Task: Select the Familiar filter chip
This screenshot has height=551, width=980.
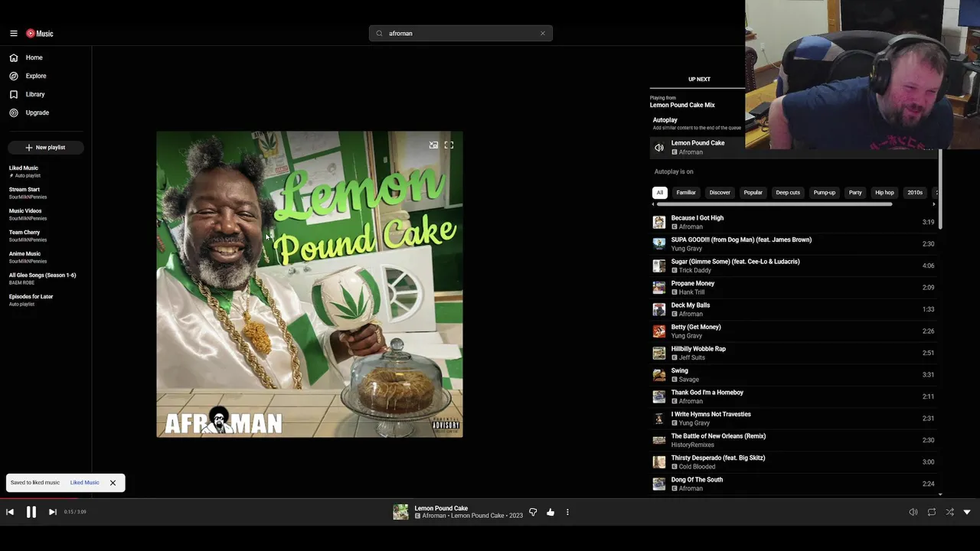Action: [x=686, y=193]
